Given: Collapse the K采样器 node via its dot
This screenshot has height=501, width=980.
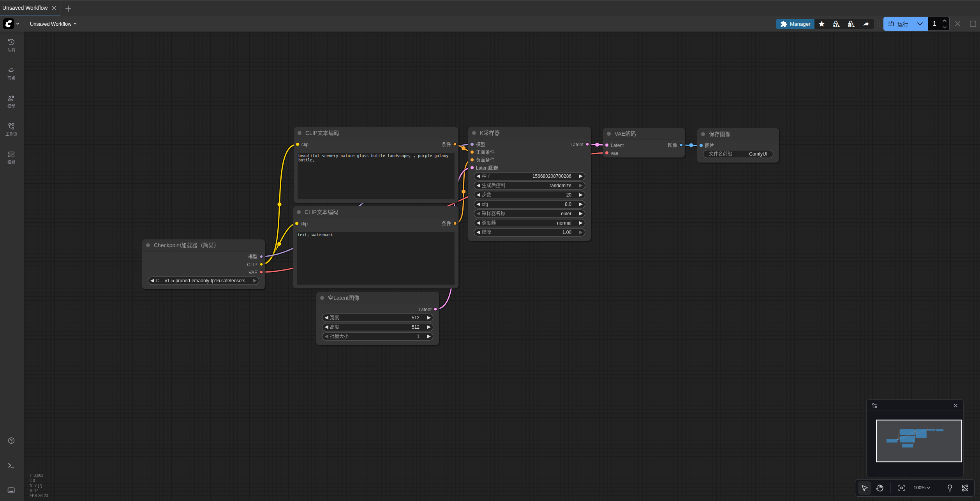Looking at the screenshot, I should (474, 133).
